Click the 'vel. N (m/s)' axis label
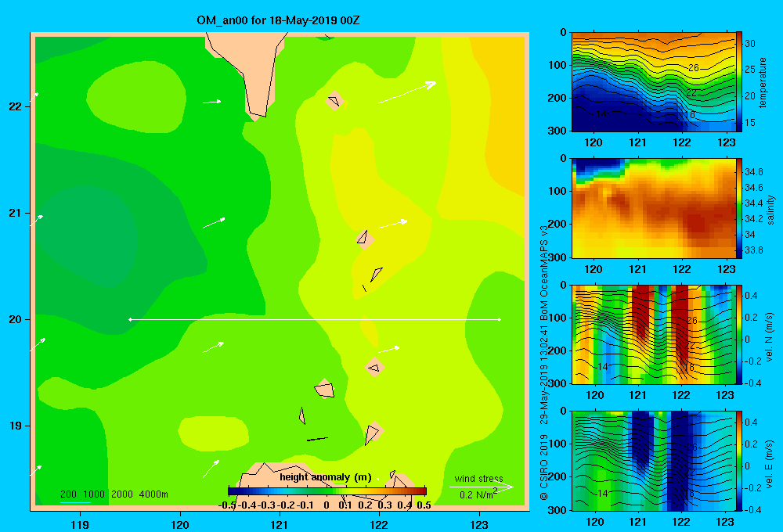Viewport: 783px width, 532px height. pos(770,337)
